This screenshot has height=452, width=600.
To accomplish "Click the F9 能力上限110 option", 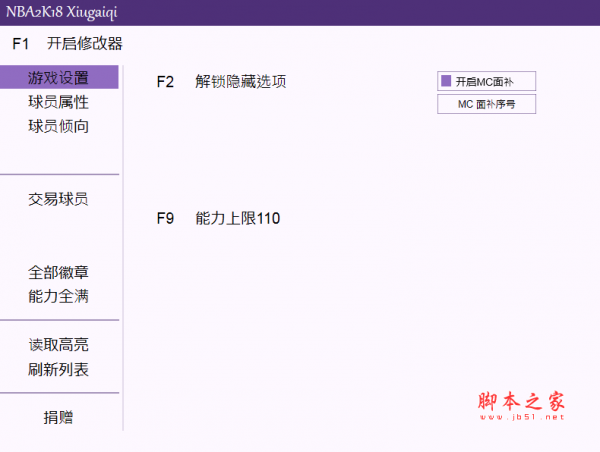I will pos(218,218).
